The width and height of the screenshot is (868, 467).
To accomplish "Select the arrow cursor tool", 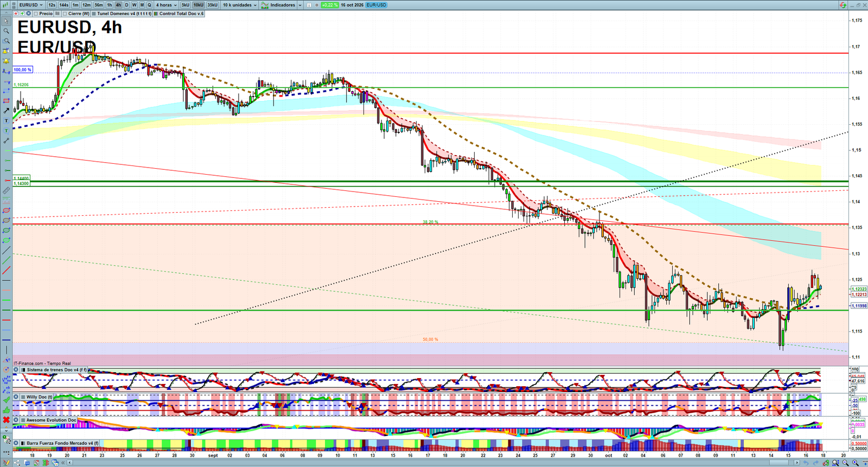I will pos(7,21).
